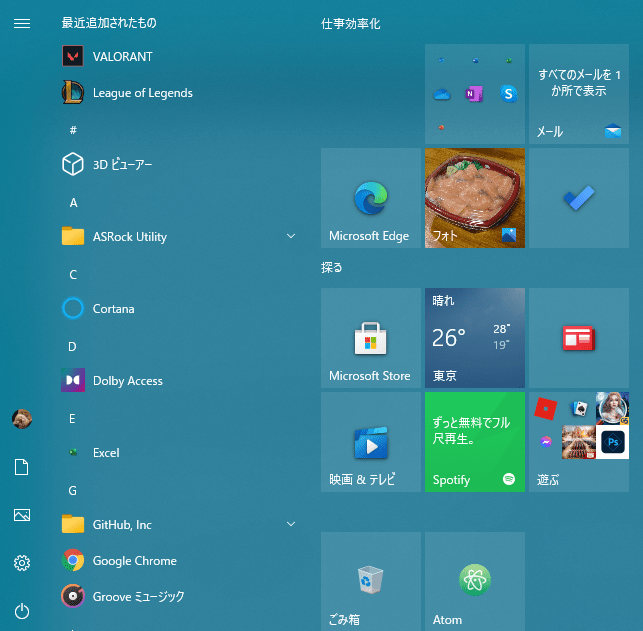This screenshot has height=631, width=643.
Task: Open 映画 & テレビ tile
Action: click(x=371, y=442)
